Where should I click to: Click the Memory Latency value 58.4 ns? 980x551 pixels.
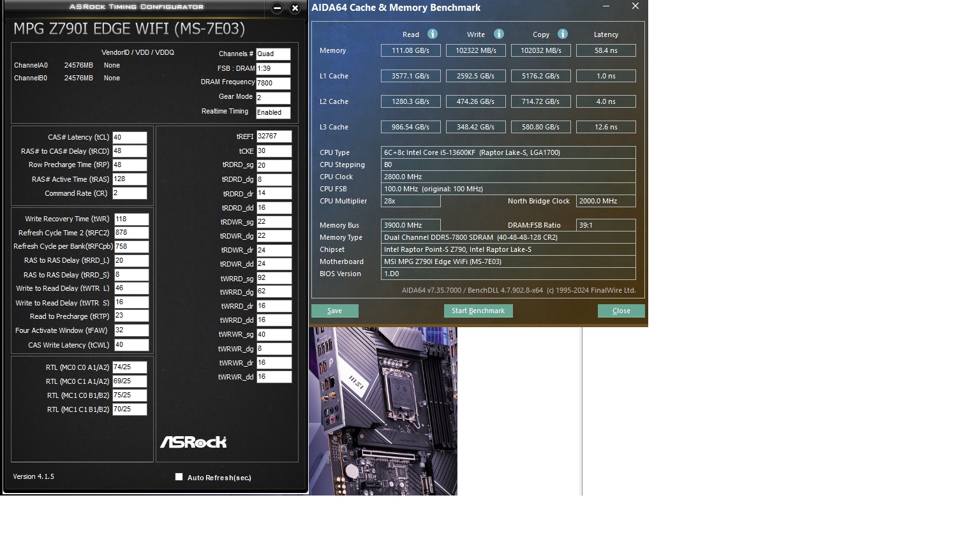(x=606, y=50)
